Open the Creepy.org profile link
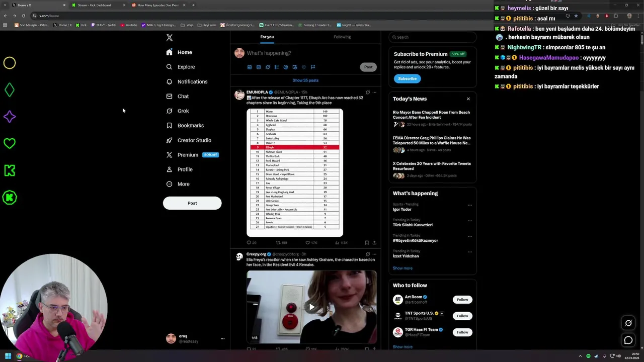The image size is (644, 362). tap(256, 254)
